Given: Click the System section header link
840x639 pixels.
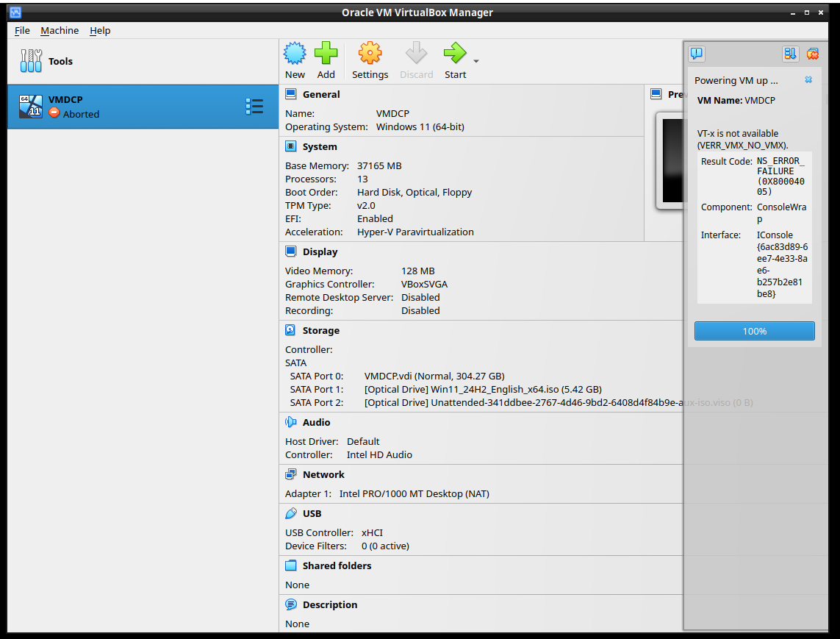Looking at the screenshot, I should (320, 146).
